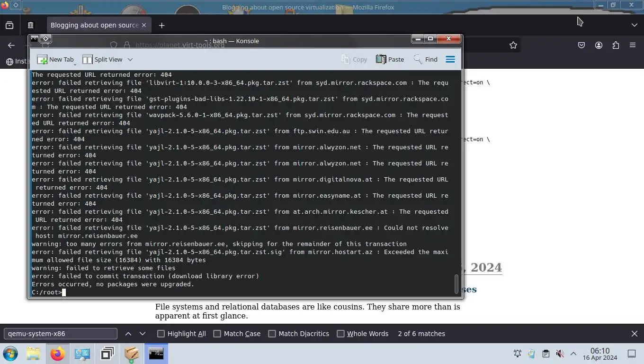644x364 pixels.
Task: Enable the Match Diacritics checkbox
Action: [x=272, y=334]
